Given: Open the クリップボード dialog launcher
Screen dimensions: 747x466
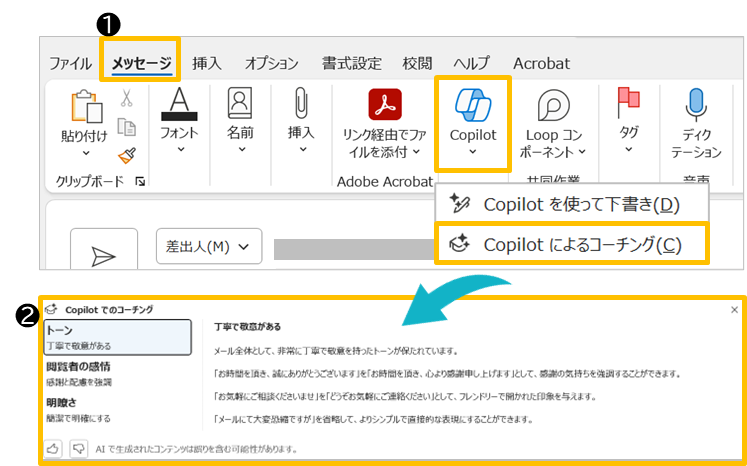Looking at the screenshot, I should [x=140, y=181].
